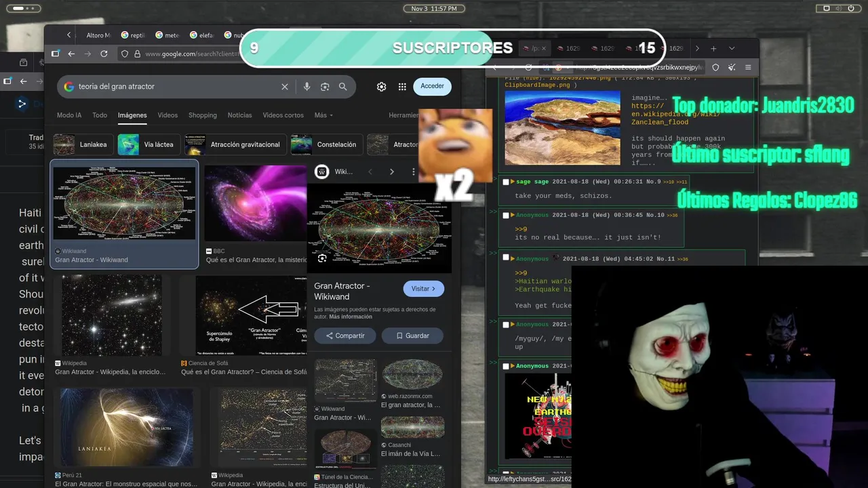Click the Visitar button

pos(424,289)
